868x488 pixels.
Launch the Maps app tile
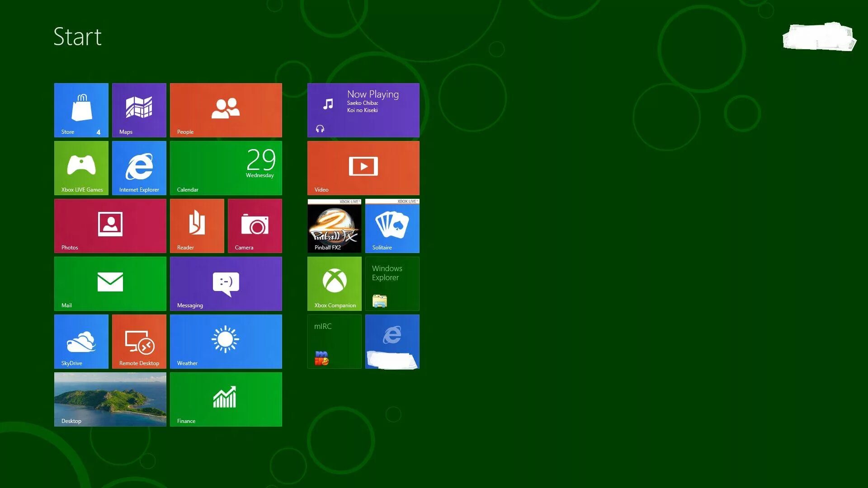click(x=139, y=110)
